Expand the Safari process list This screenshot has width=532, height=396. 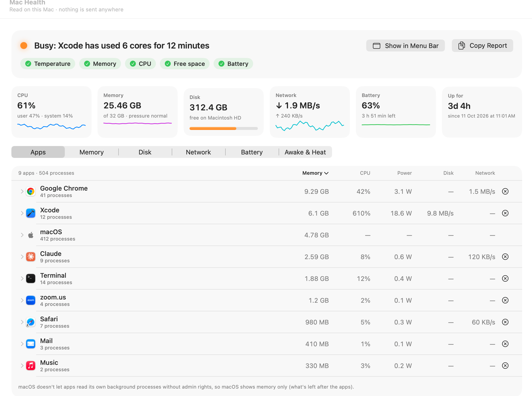[x=22, y=322]
